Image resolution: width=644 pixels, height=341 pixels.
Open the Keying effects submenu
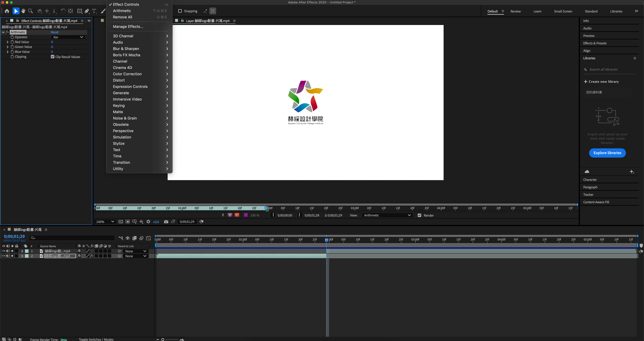pos(139,106)
